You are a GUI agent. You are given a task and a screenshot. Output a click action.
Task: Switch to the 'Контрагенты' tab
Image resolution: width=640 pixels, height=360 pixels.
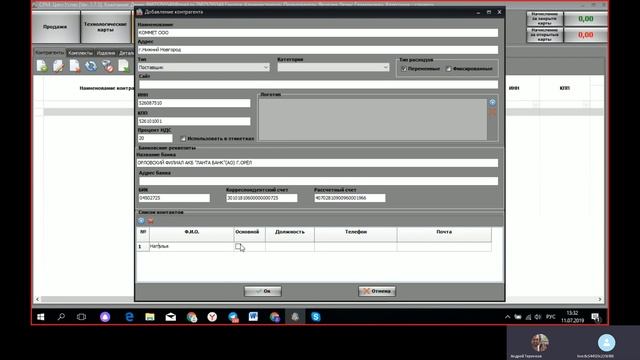(49, 53)
